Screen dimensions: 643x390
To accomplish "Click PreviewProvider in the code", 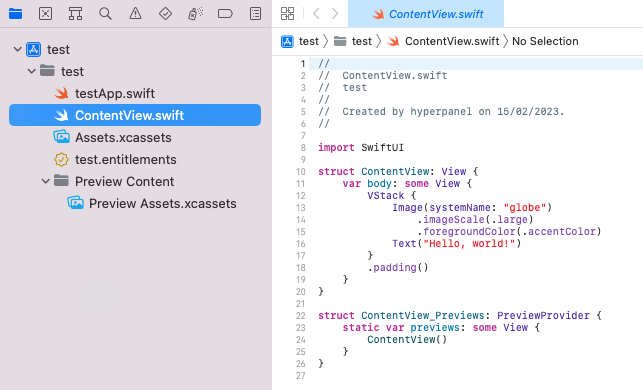I will pyautogui.click(x=543, y=315).
